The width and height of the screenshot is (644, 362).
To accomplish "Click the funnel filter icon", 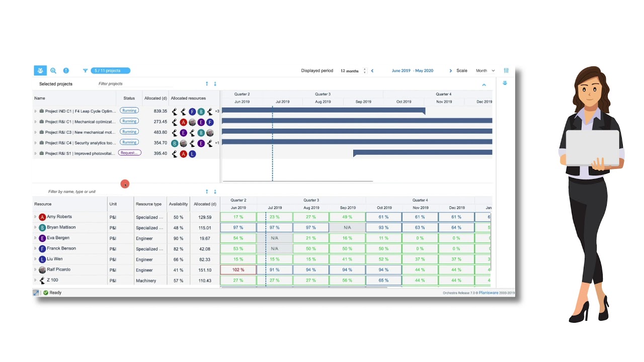I will pyautogui.click(x=85, y=71).
